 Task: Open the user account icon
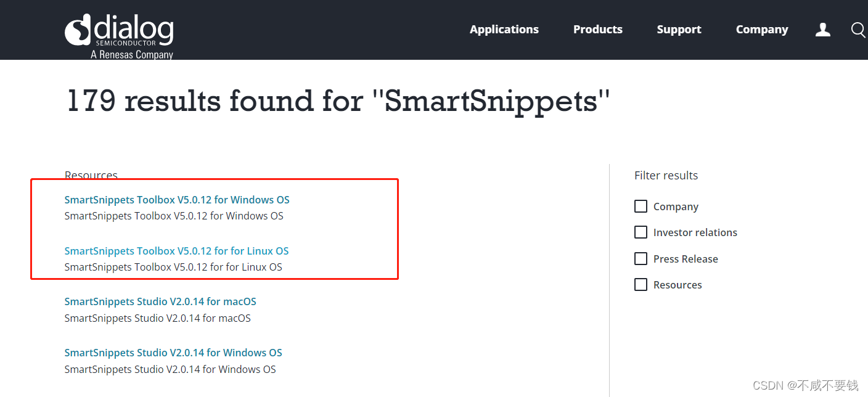click(822, 30)
